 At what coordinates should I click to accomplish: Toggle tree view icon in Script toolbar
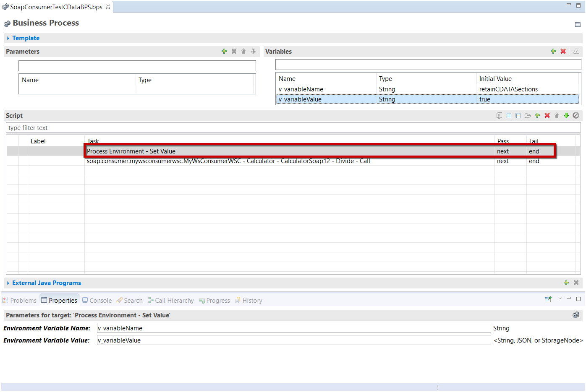click(499, 115)
